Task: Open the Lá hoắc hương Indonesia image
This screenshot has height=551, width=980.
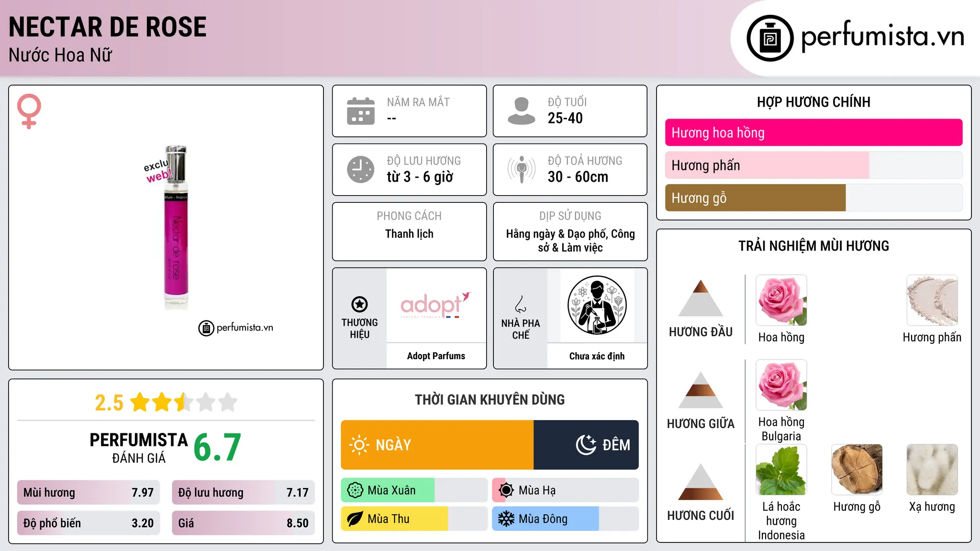Action: pyautogui.click(x=781, y=470)
